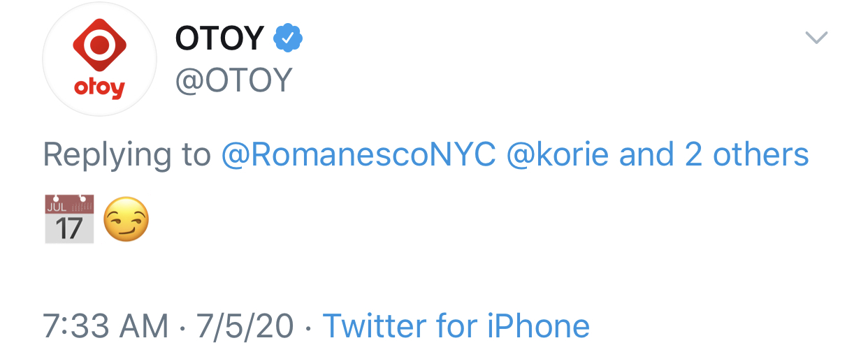Image resolution: width=868 pixels, height=359 pixels.
Task: Show 'and 2 others' reply recipients
Action: tap(714, 155)
